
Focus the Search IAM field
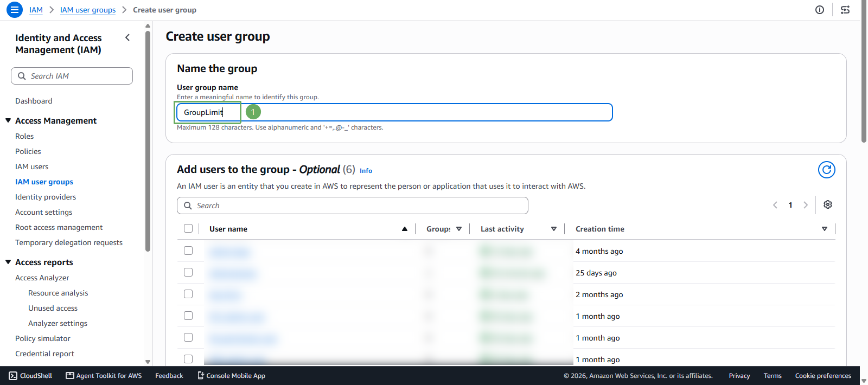72,76
